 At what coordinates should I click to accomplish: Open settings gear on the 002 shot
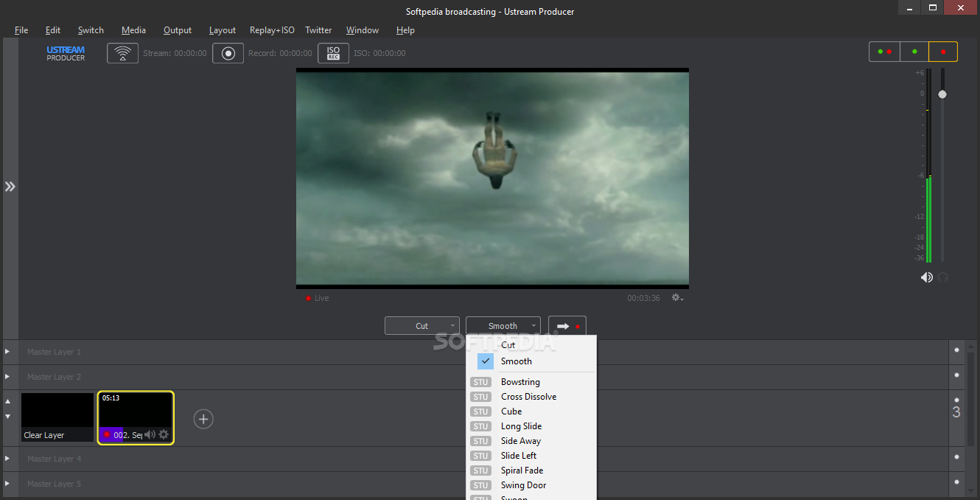(x=164, y=435)
